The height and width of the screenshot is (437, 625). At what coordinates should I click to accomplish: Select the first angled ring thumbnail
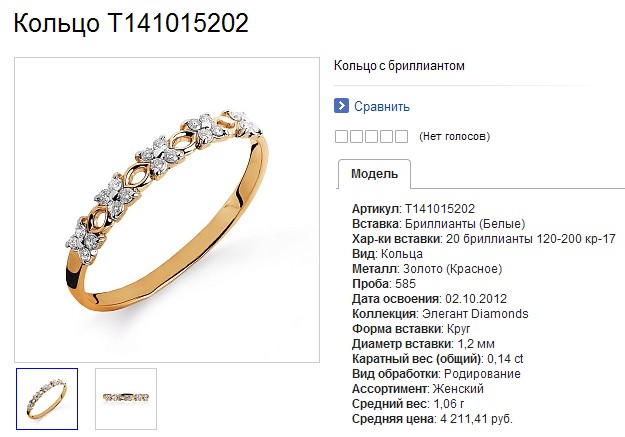tap(47, 399)
